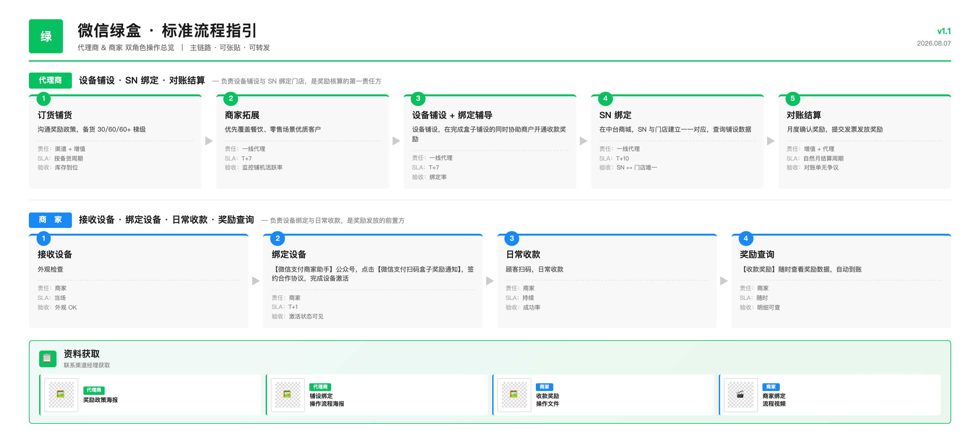Click the text 沟通奖励政策，备货 30/60/60+ 梯级
980x443 pixels.
(92, 129)
